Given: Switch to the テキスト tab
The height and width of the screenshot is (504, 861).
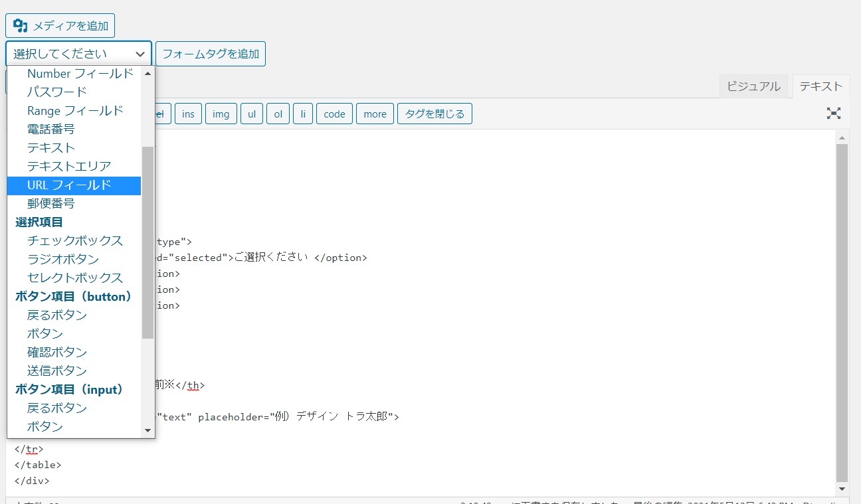Looking at the screenshot, I should click(x=820, y=86).
